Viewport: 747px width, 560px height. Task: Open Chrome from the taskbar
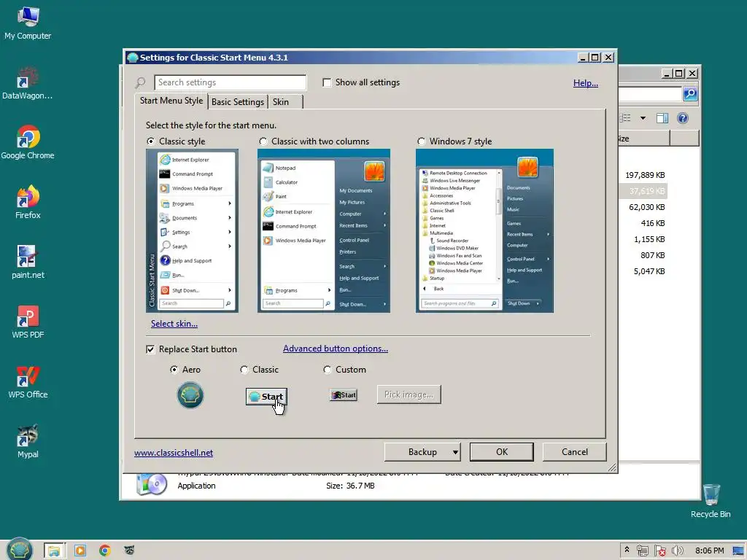tap(105, 551)
